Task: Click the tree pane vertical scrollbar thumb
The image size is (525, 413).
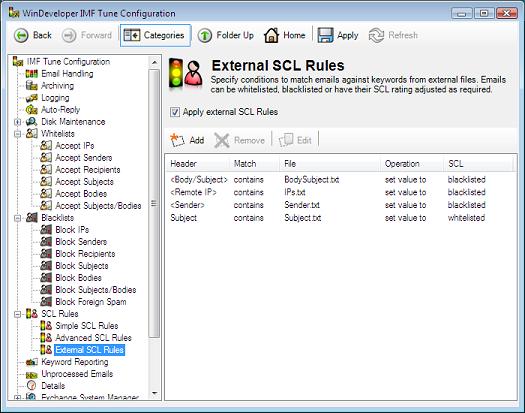Action: click(x=154, y=204)
